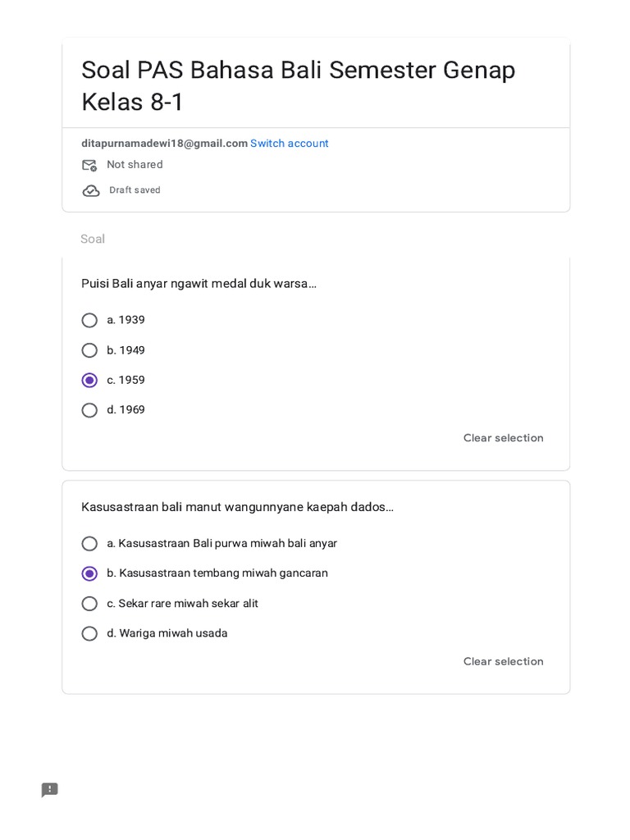
Task: Select the c. 1959 radio button
Action: [89, 381]
